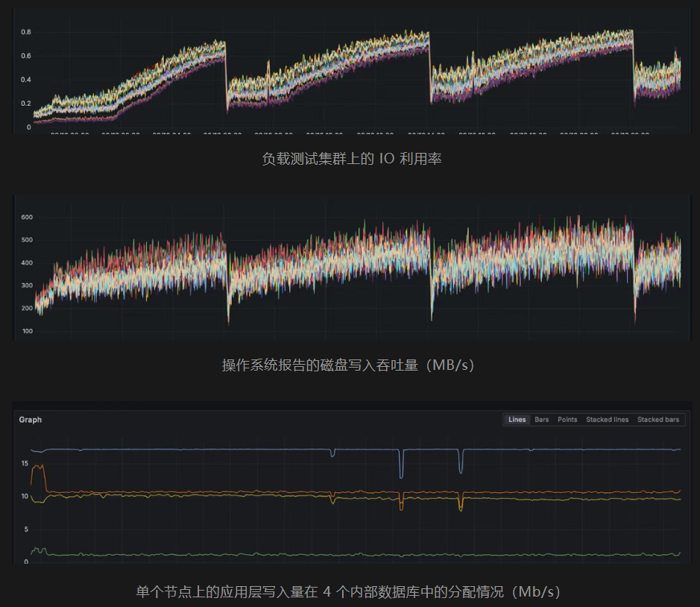Switch graph style to Bars
Screen dimensions: 700x607
tap(542, 420)
